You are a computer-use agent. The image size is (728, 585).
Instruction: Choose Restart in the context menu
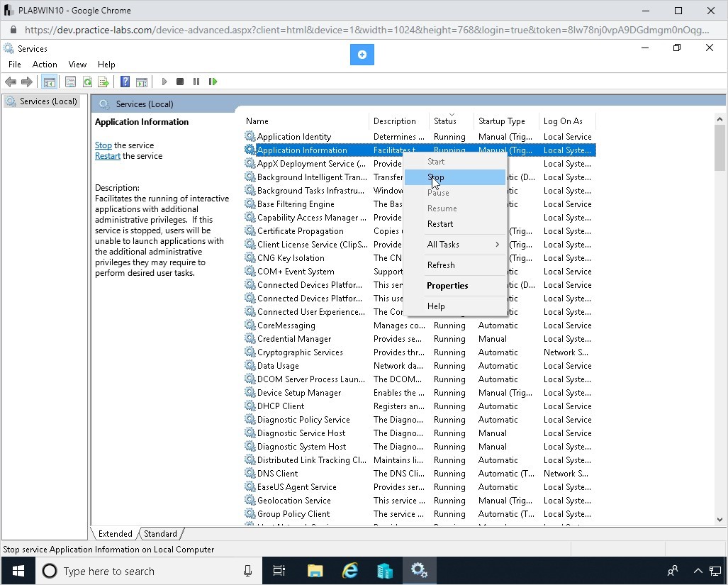455,224
